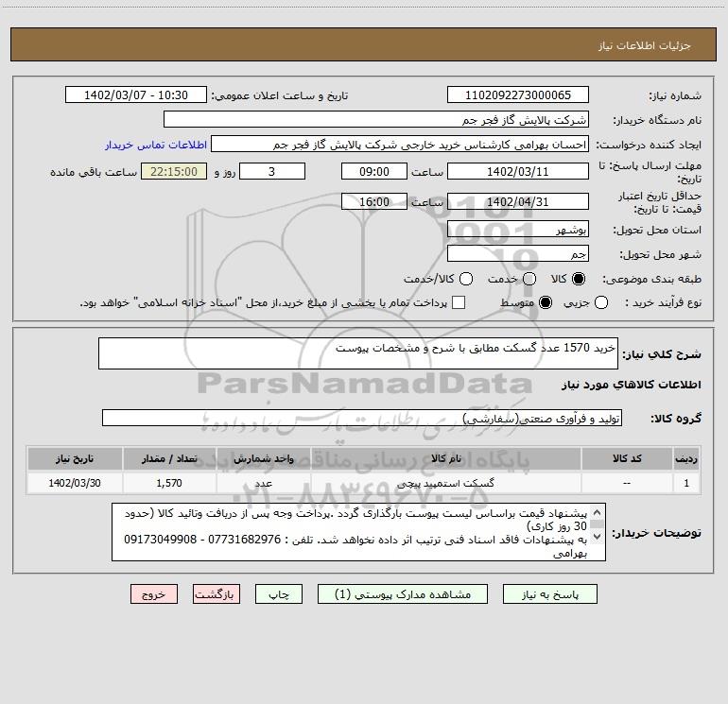Click the response deadline date 1402/03/11
The height and width of the screenshot is (704, 728).
pyautogui.click(x=518, y=171)
